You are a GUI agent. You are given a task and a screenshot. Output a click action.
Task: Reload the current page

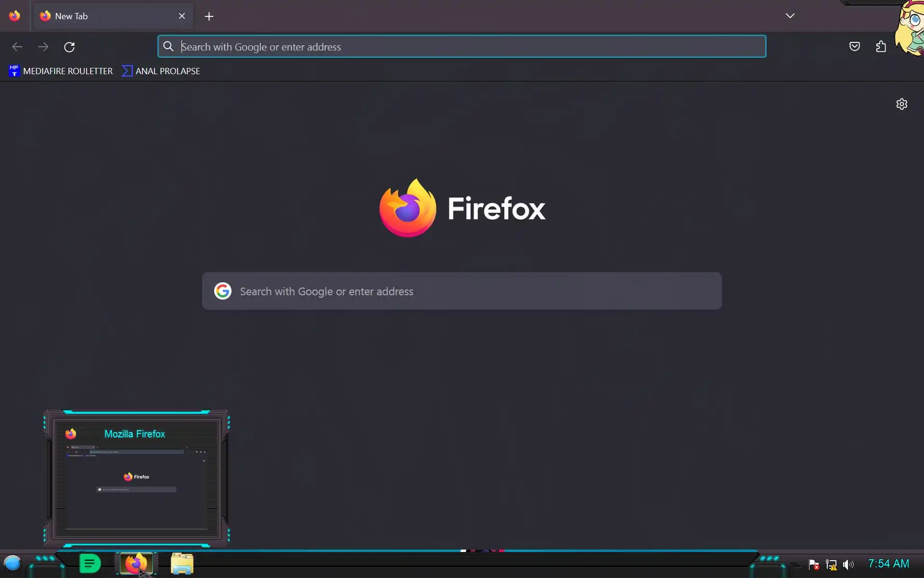pyautogui.click(x=69, y=47)
